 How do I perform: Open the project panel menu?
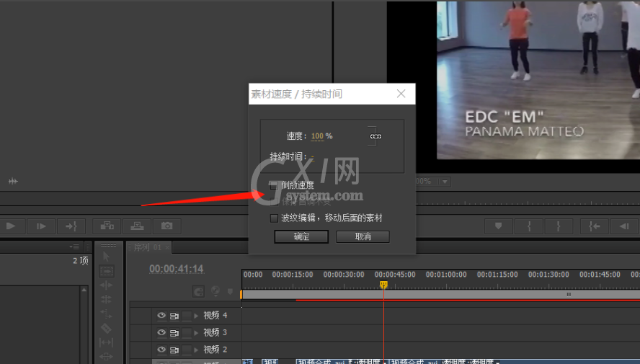point(74,247)
